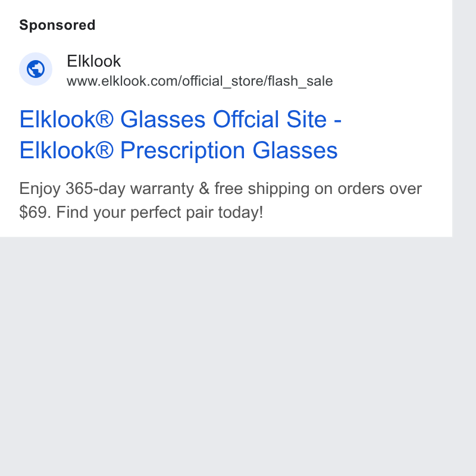
Task: Click the free shipping text in description
Action: tap(262, 189)
